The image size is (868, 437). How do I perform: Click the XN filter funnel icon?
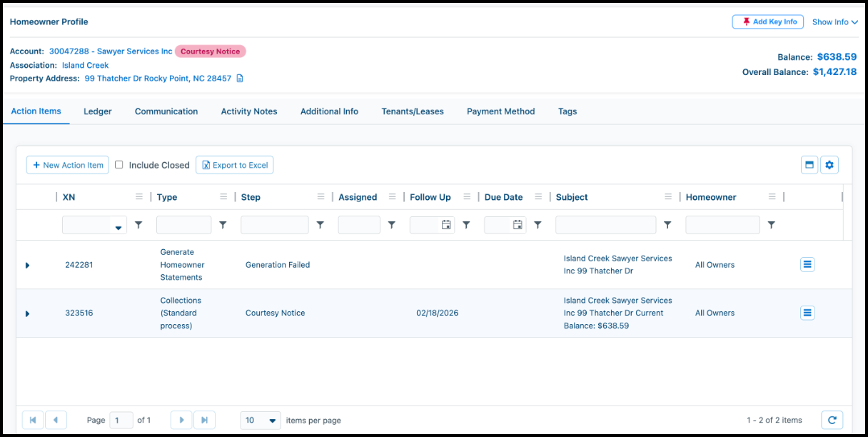point(138,225)
